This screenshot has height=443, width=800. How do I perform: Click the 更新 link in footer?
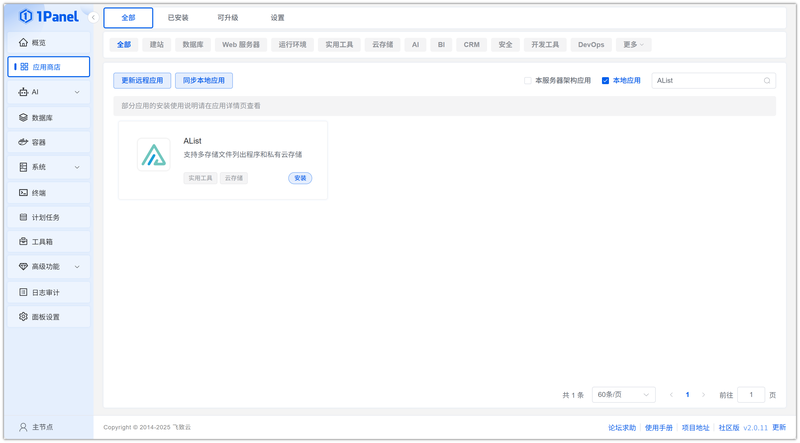click(x=779, y=428)
